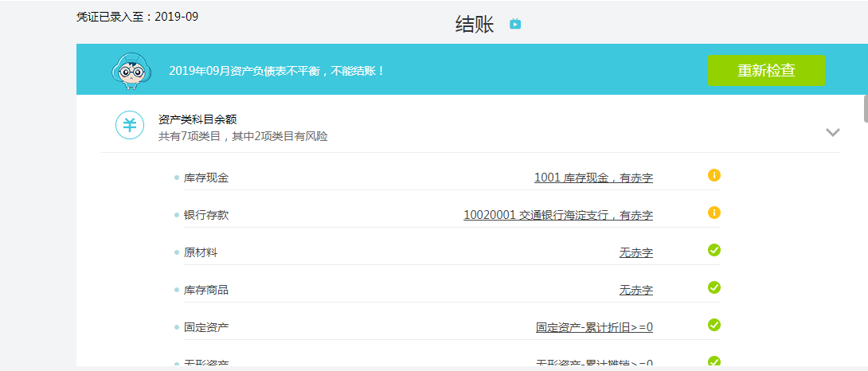Open the 固定资产-累计折旧>=0 link
The width and height of the screenshot is (868, 371).
[x=595, y=327]
